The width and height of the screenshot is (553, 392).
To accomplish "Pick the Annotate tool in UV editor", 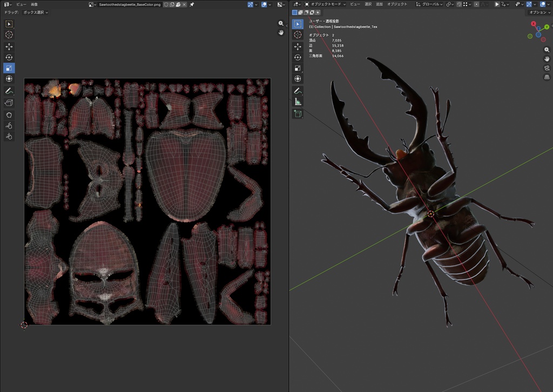I will point(9,91).
